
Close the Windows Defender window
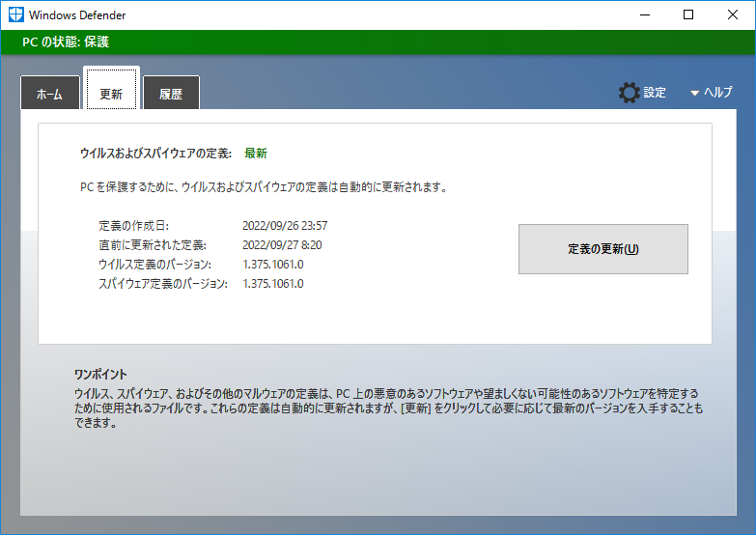[733, 15]
